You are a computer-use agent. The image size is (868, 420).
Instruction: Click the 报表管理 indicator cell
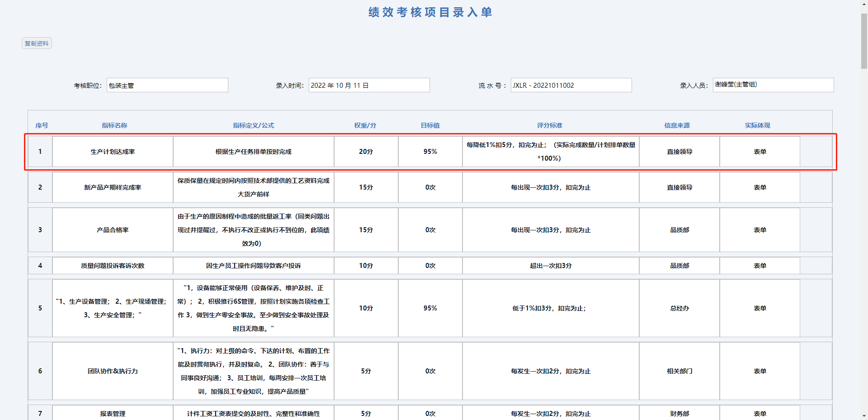click(x=113, y=414)
